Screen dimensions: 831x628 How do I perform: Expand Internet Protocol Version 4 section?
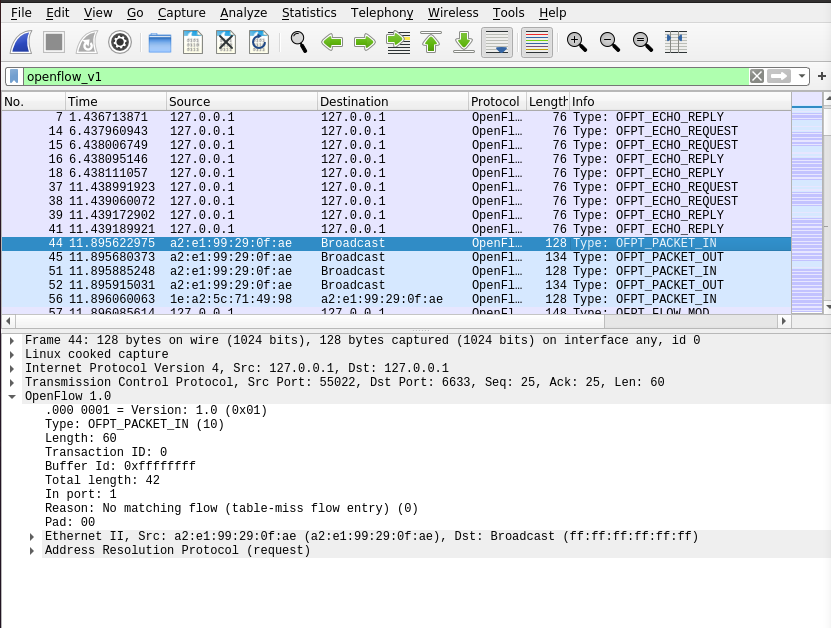tap(12, 368)
